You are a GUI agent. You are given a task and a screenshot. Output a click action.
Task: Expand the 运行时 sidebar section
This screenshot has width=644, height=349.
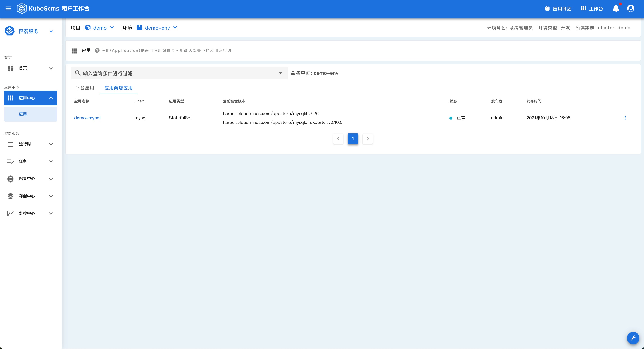point(51,144)
